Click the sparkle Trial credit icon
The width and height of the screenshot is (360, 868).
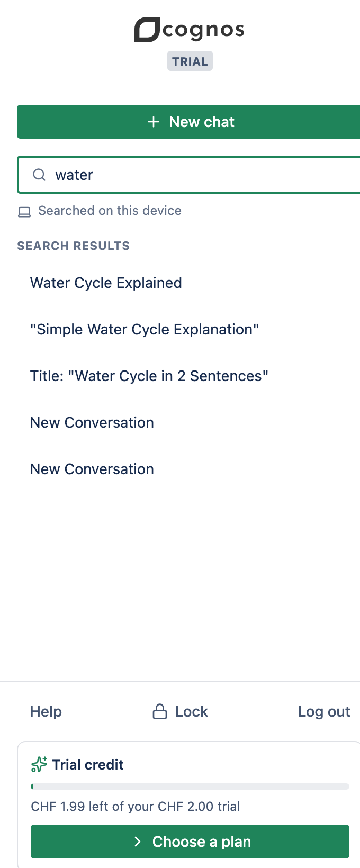pos(39,764)
